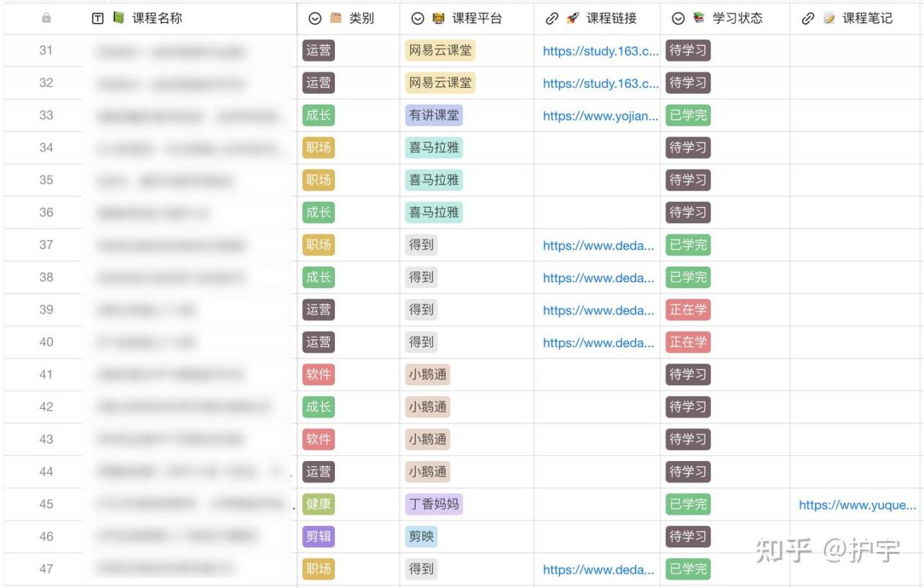Open the yuque notes link in row 45
Viewport: 924px width, 588px height.
coord(858,505)
